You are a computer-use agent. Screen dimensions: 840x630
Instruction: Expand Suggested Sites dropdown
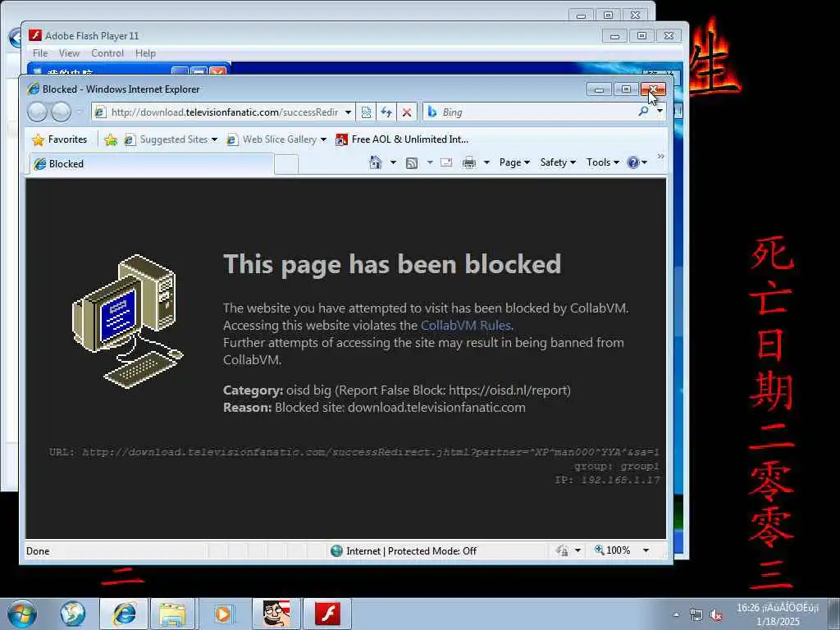(214, 139)
